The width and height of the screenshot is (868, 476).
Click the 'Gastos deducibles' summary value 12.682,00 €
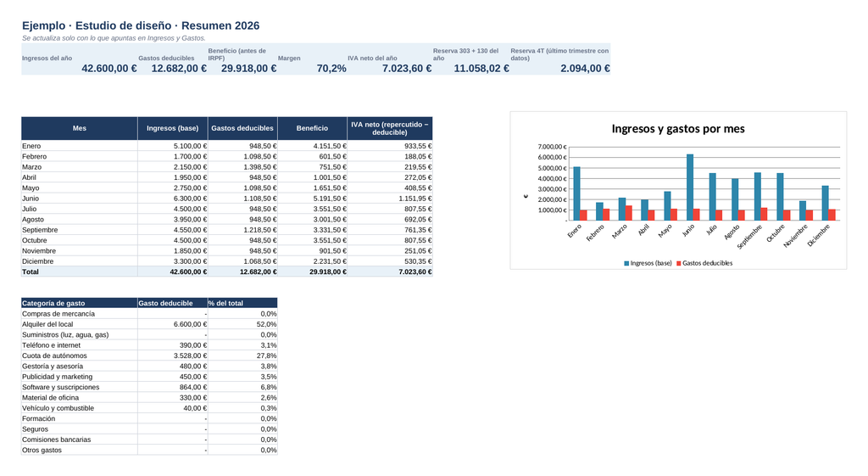click(x=179, y=68)
